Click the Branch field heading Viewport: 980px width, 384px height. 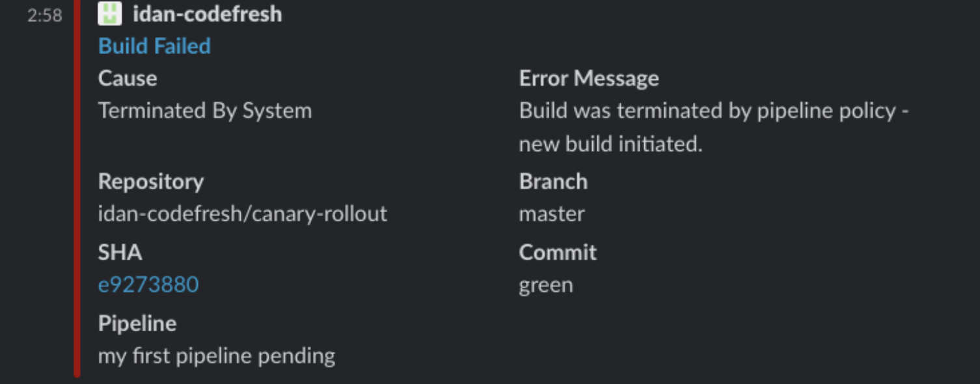(x=553, y=181)
